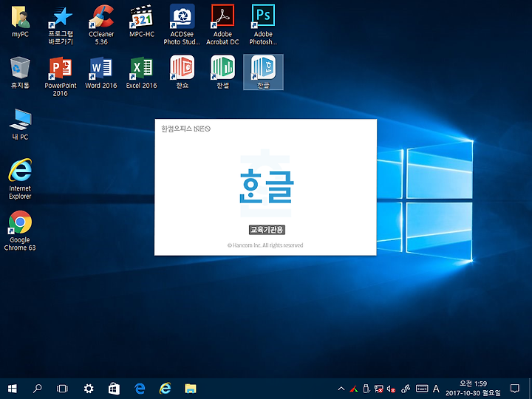The height and width of the screenshot is (399, 532).
Task: Launch Microsoft Edge from taskbar
Action: coord(140,389)
